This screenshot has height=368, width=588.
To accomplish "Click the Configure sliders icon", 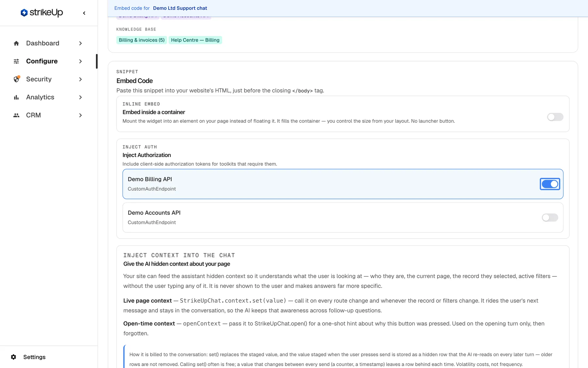I will pos(16,61).
